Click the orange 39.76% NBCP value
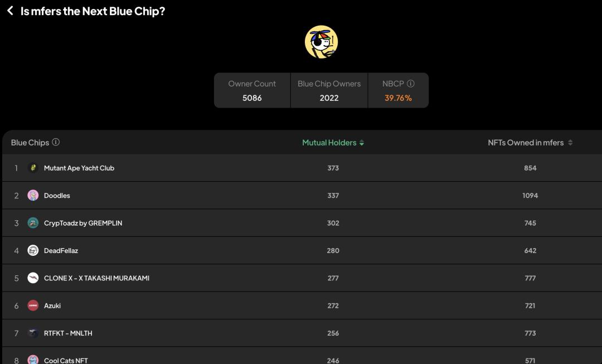Viewport: 602px width, 364px height. [398, 98]
